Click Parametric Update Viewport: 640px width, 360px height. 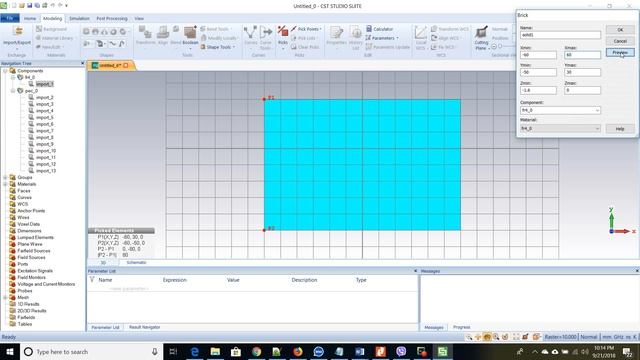coord(387,47)
